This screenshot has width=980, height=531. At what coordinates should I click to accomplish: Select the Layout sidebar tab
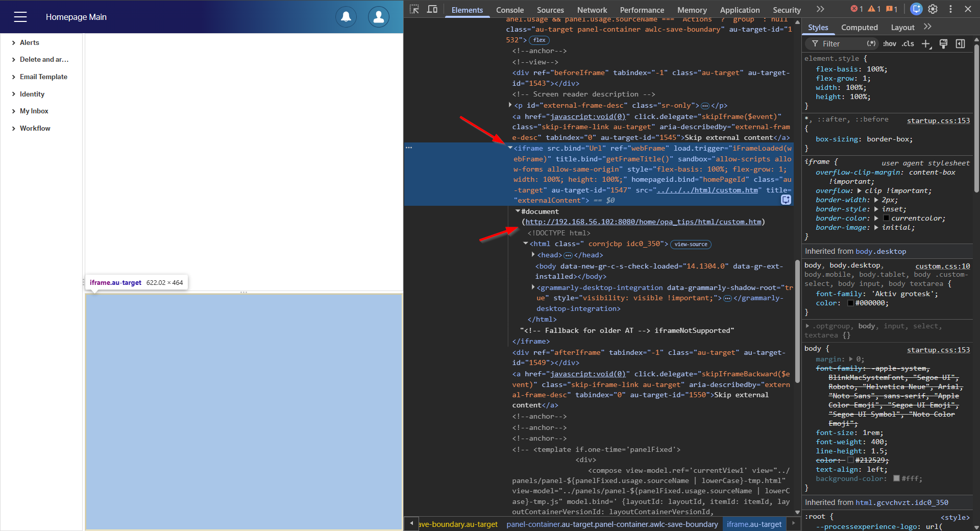pos(902,28)
